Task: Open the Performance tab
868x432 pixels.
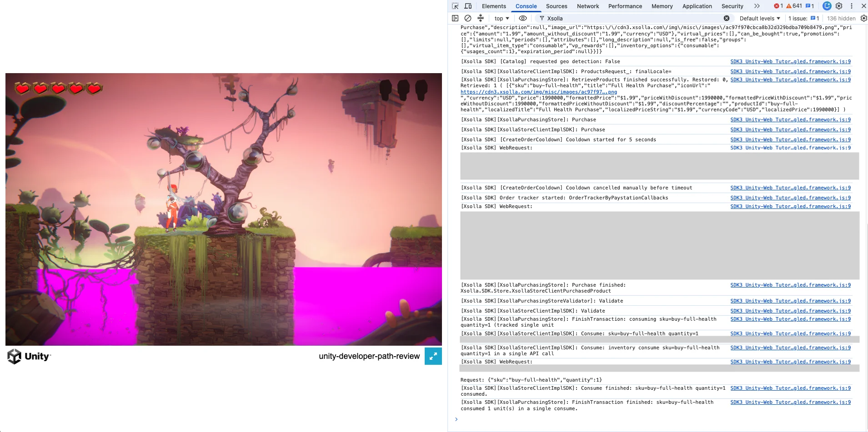Action: coord(625,6)
